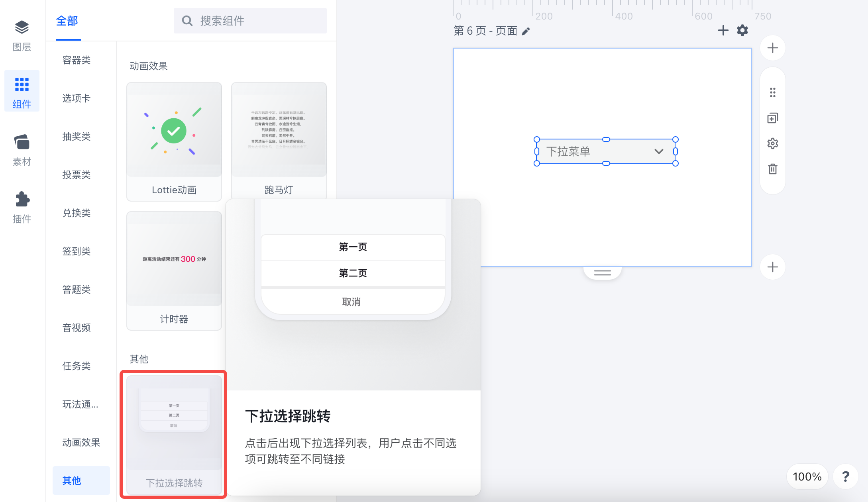The width and height of the screenshot is (868, 502).
Task: Select the 选项卡 category
Action: pos(77,98)
